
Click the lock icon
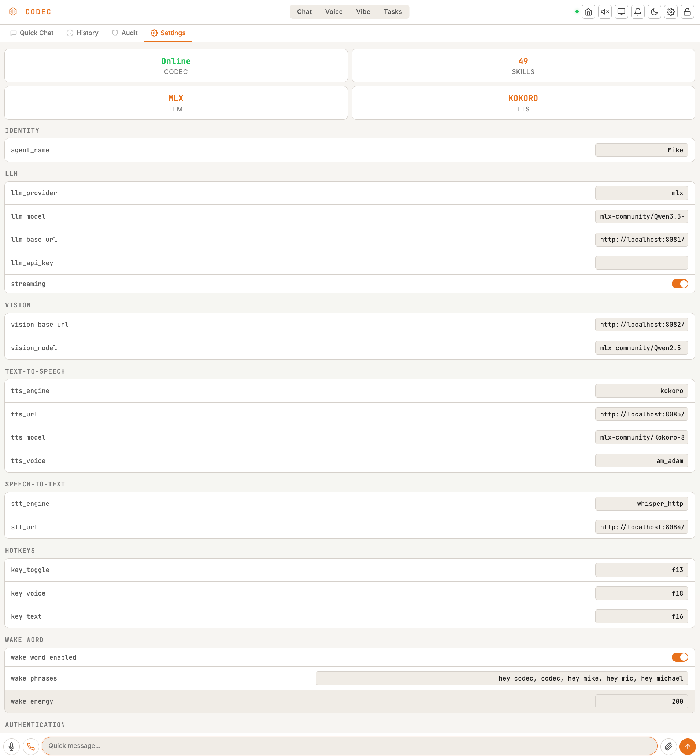pyautogui.click(x=687, y=12)
